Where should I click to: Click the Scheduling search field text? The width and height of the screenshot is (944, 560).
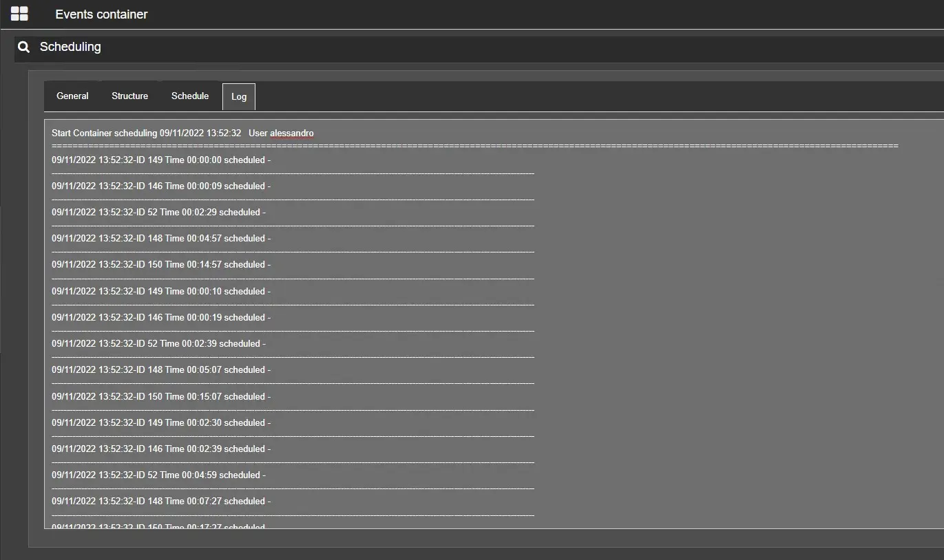[x=70, y=47]
